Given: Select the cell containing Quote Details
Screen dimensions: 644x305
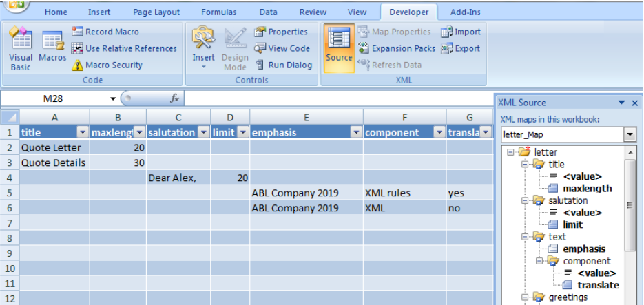Looking at the screenshot, I should tap(54, 162).
